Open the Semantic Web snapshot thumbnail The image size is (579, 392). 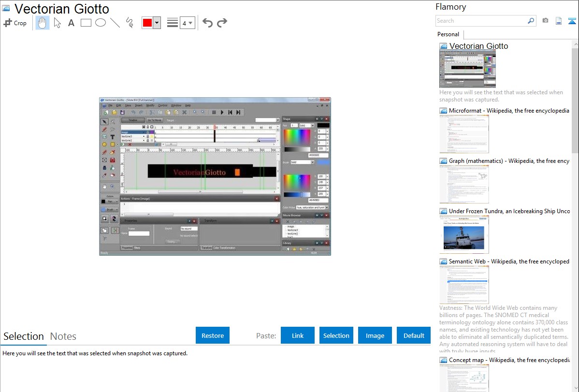464,285
